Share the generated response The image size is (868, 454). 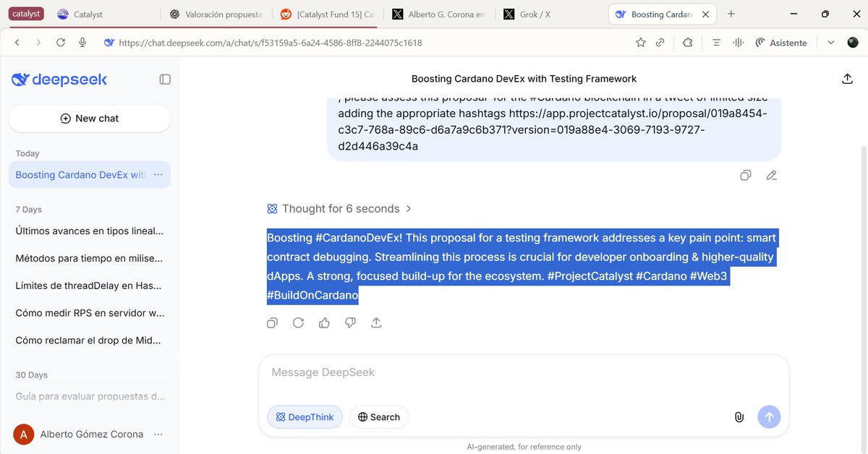(x=376, y=322)
